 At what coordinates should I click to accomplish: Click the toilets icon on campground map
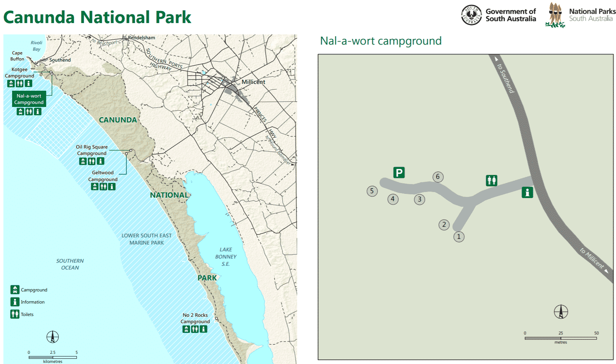point(492,180)
